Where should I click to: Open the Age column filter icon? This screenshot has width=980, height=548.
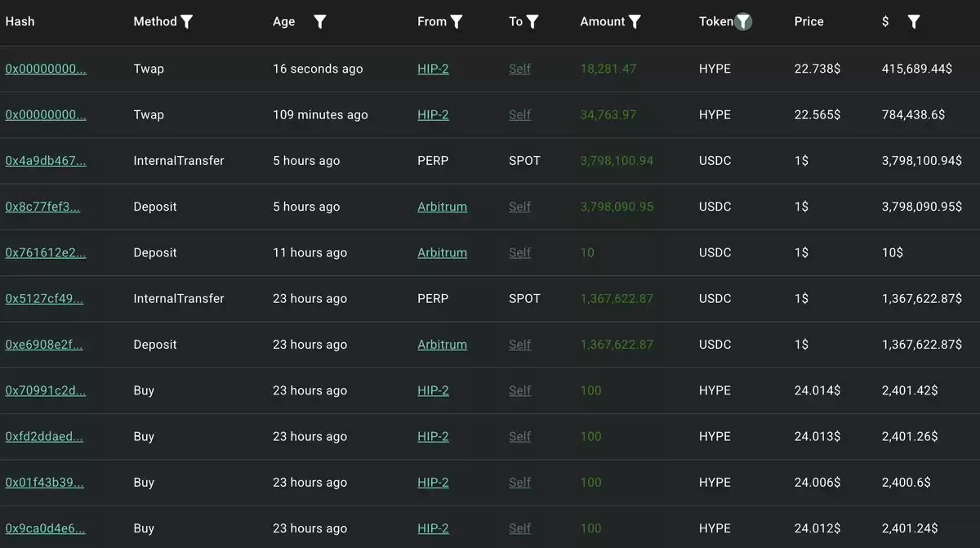coord(320,22)
